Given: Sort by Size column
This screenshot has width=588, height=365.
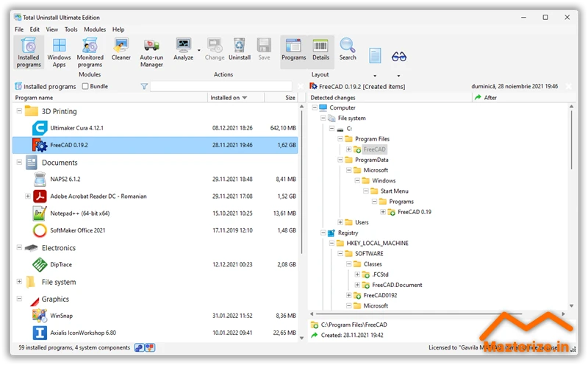Looking at the screenshot, I should click(x=282, y=98).
